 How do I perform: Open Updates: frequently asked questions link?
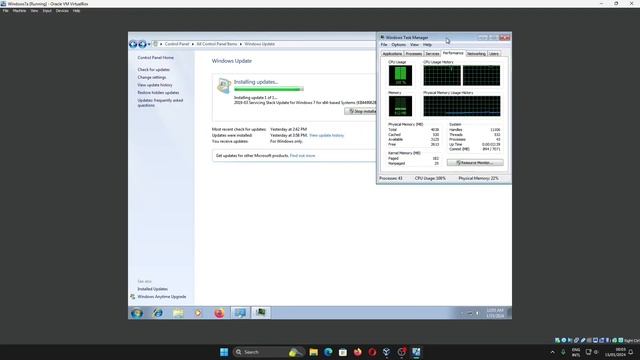pos(160,103)
